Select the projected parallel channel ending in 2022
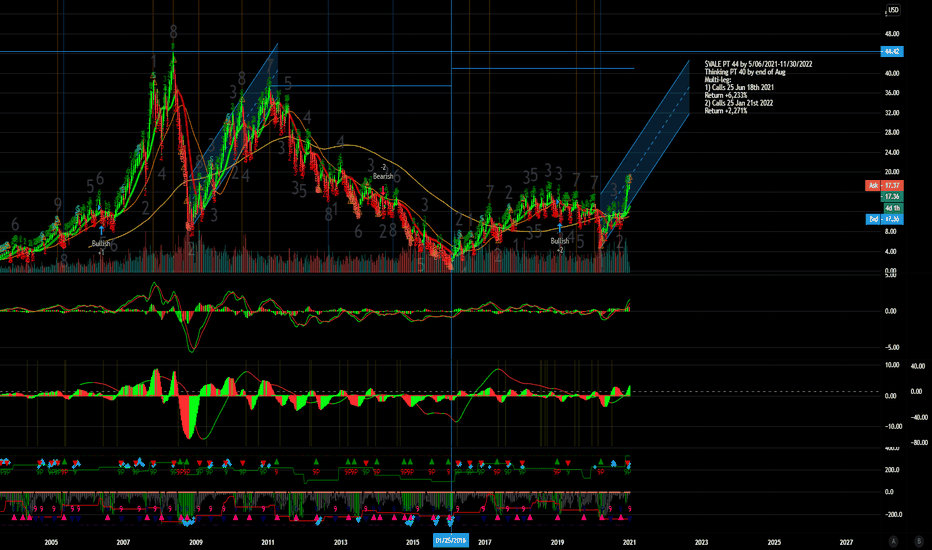Screen dimensions: 932x550 [645, 155]
